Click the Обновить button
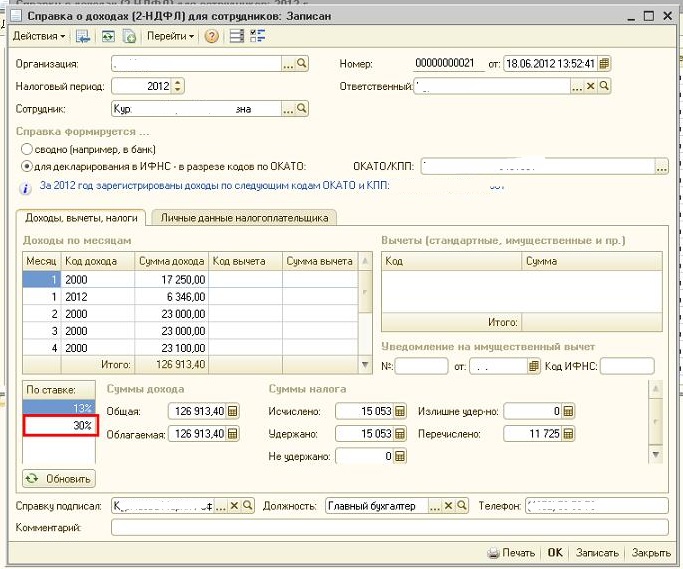This screenshot has width=683, height=569. click(x=59, y=479)
